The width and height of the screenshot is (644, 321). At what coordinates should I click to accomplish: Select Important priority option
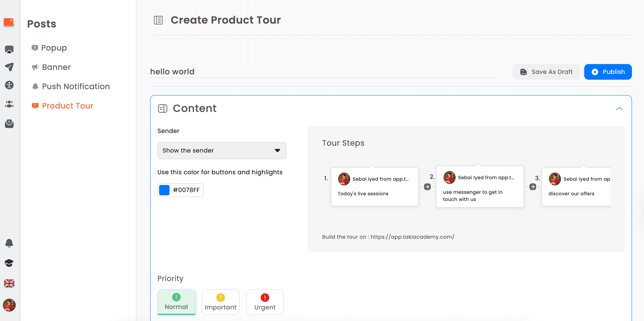click(221, 302)
